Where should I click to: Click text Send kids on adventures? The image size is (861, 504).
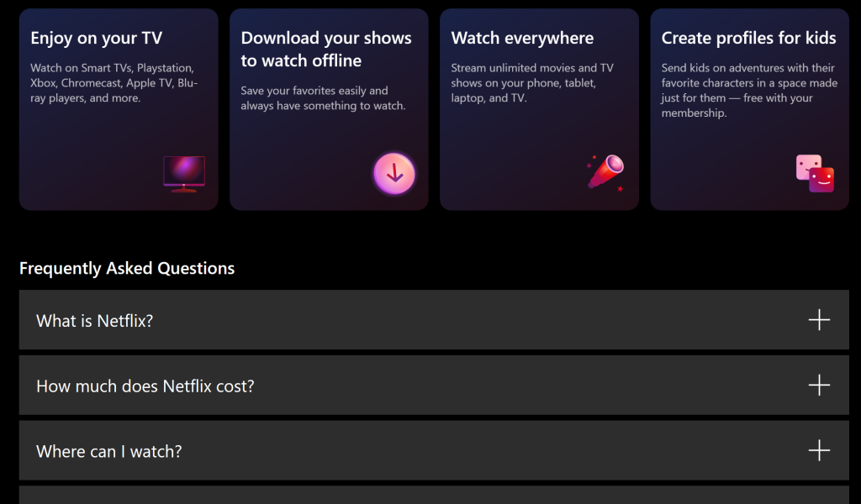(749, 91)
